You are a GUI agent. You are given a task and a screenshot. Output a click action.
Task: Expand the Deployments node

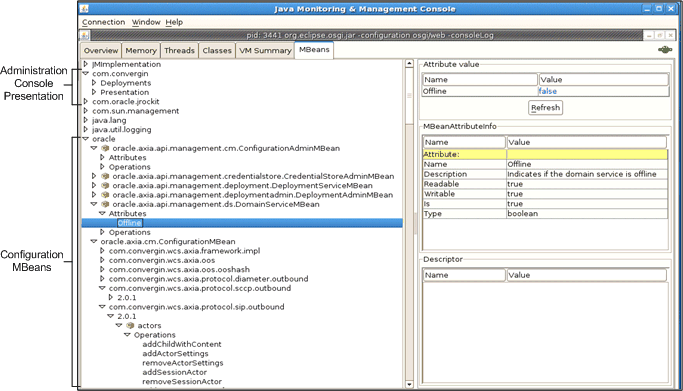[x=94, y=83]
